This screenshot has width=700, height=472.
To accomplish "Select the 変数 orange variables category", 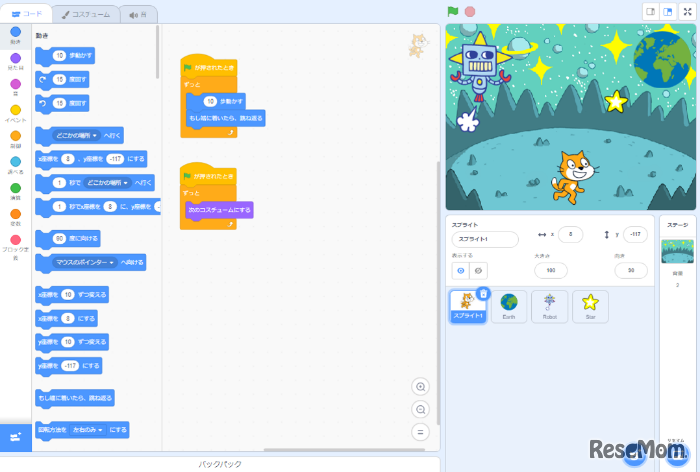I will coord(16,214).
